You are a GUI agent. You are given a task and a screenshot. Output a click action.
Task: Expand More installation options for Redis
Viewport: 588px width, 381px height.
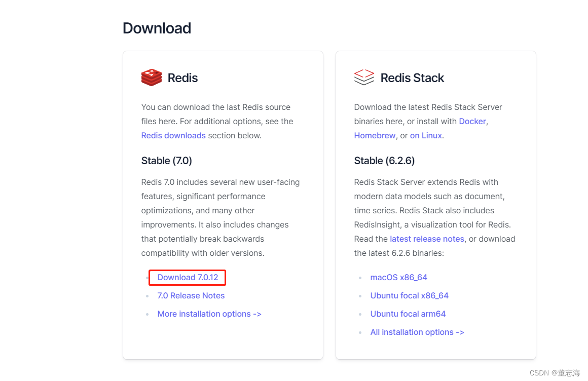(x=209, y=314)
